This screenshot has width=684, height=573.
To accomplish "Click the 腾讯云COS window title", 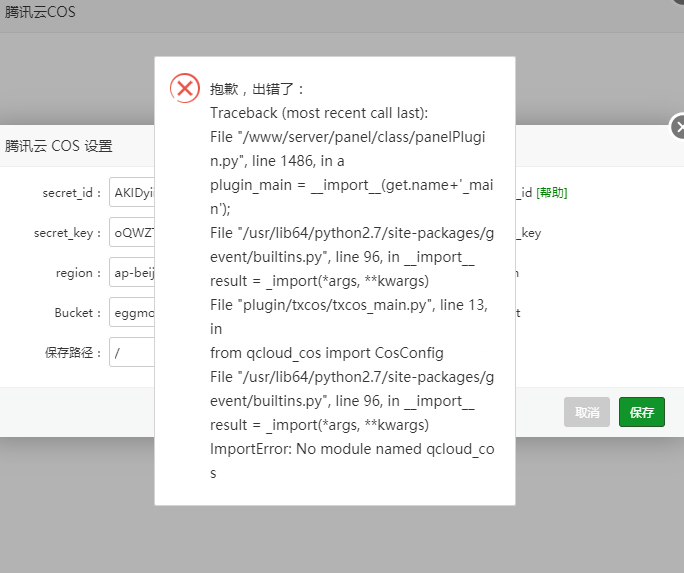I will coord(40,12).
